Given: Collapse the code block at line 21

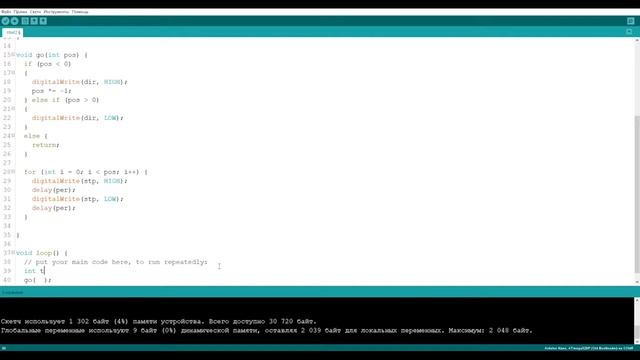Looking at the screenshot, I should [x=14, y=109].
